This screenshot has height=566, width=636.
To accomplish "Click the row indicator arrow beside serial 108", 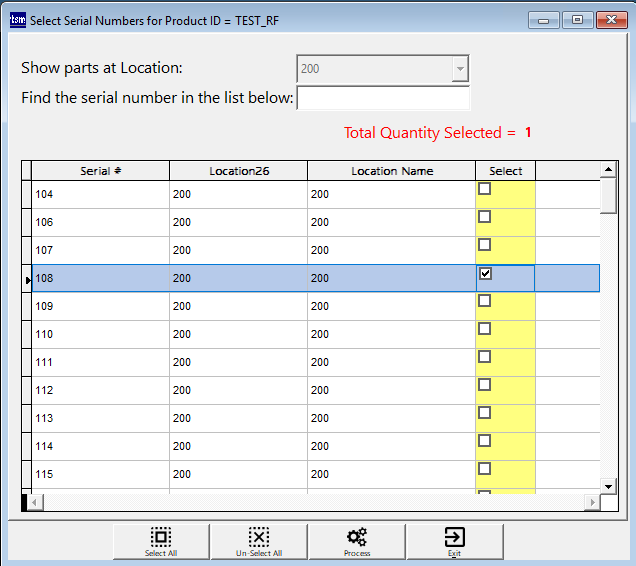I will 27,279.
